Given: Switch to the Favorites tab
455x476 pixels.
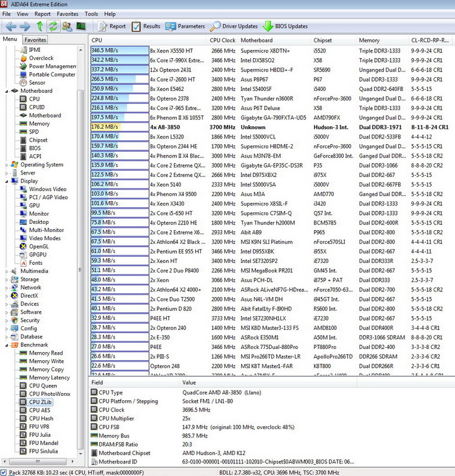Looking at the screenshot, I should pos(35,40).
